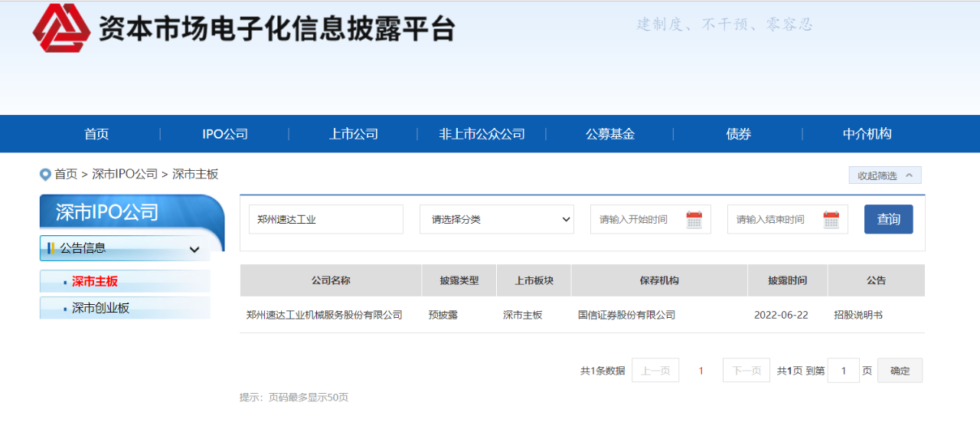Click the 共1条数据 record count text
The height and width of the screenshot is (442, 980).
pos(603,371)
